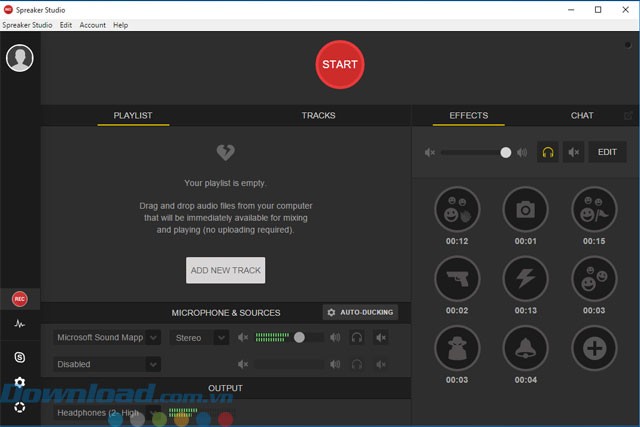Viewport: 640px width, 427px height.
Task: Open the audio waveform sidebar icon
Action: pyautogui.click(x=20, y=324)
